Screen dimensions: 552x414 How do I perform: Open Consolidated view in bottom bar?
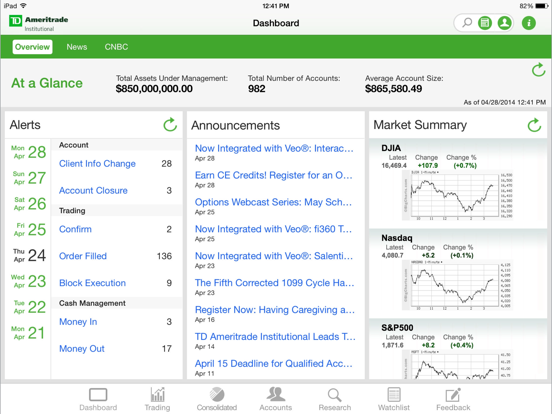click(x=217, y=399)
